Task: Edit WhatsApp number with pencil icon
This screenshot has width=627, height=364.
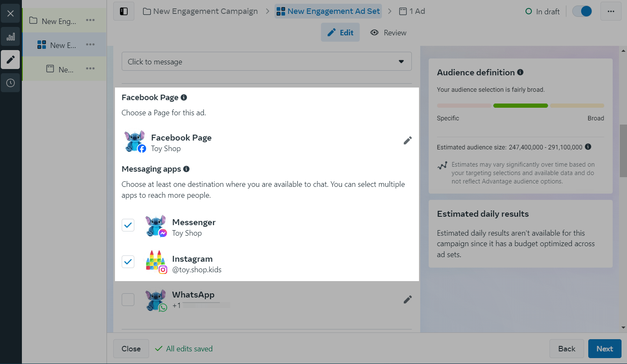Action: pos(407,300)
